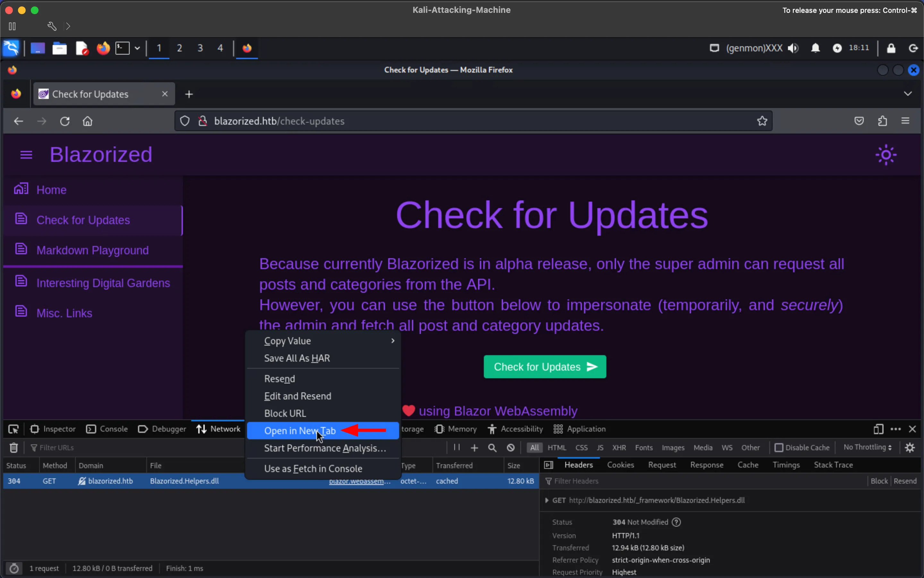The height and width of the screenshot is (578, 924).
Task: Close the developer tools panel
Action: click(912, 429)
